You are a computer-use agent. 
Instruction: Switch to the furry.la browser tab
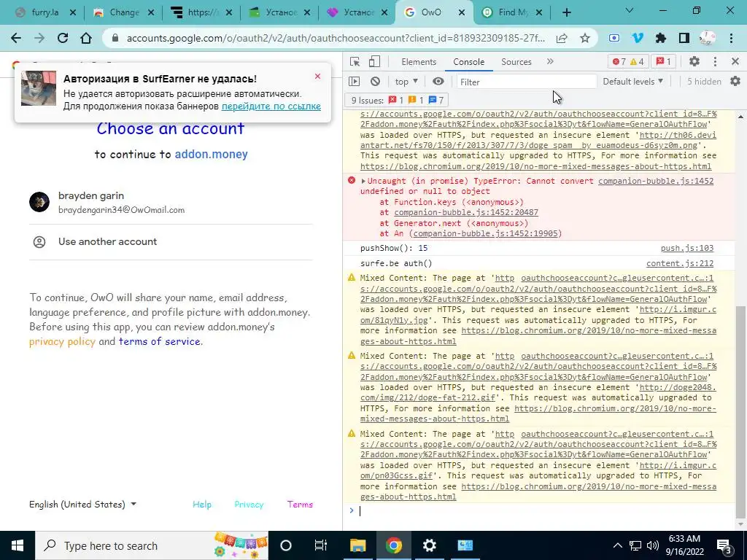(x=44, y=12)
